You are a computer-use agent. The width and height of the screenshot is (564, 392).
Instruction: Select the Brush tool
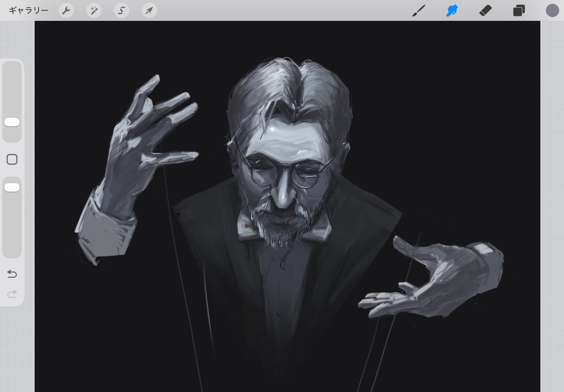418,10
